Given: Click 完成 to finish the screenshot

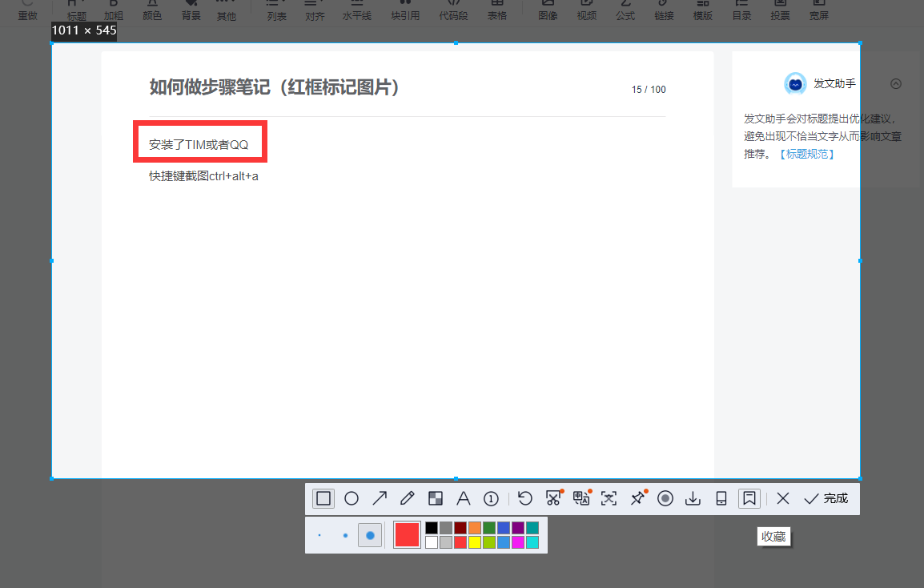Looking at the screenshot, I should [x=826, y=498].
